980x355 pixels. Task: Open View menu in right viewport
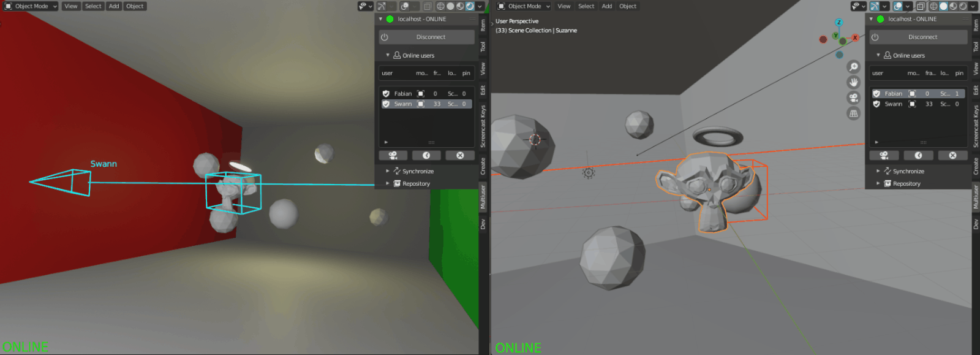point(564,6)
